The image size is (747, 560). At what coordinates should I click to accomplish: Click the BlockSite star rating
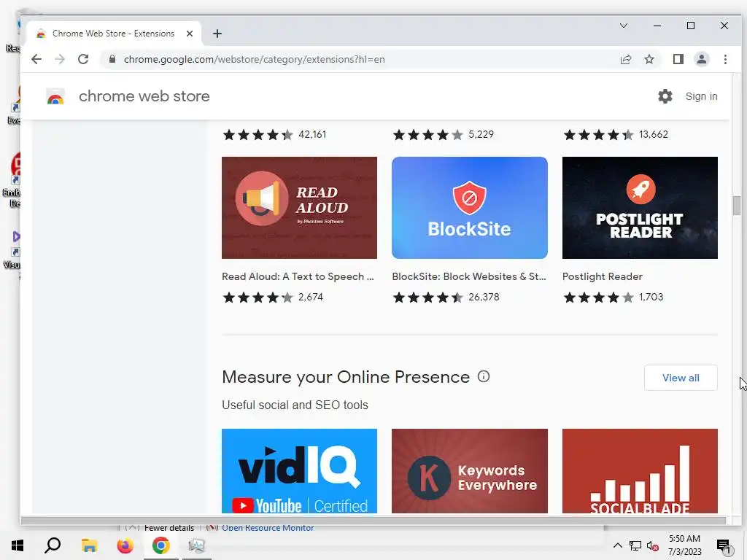(427, 297)
